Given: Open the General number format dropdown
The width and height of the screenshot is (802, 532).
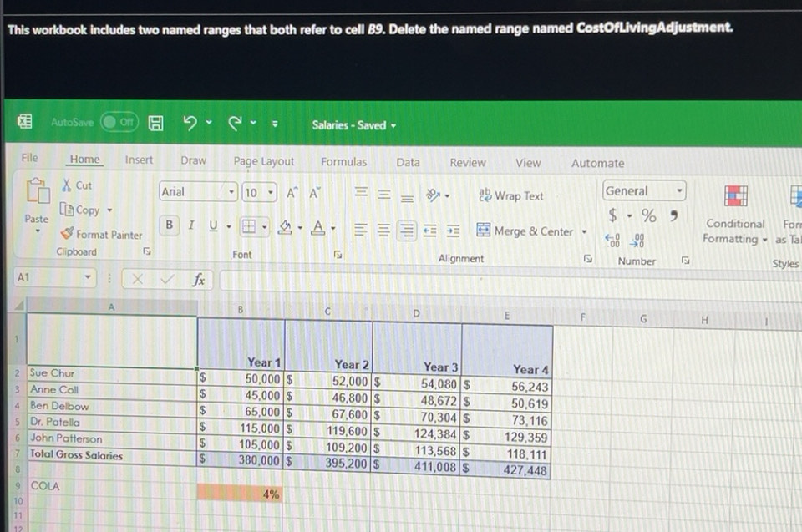Looking at the screenshot, I should 680,190.
